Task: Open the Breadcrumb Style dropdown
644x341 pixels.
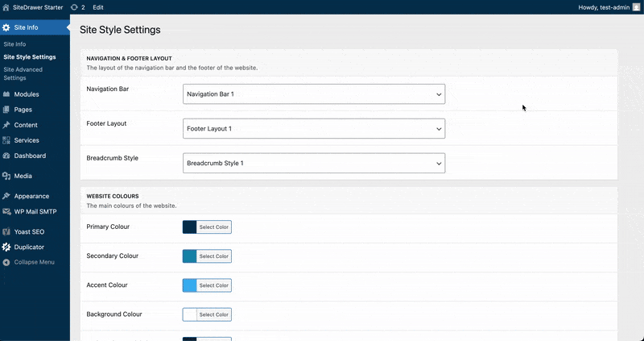Action: coord(314,164)
